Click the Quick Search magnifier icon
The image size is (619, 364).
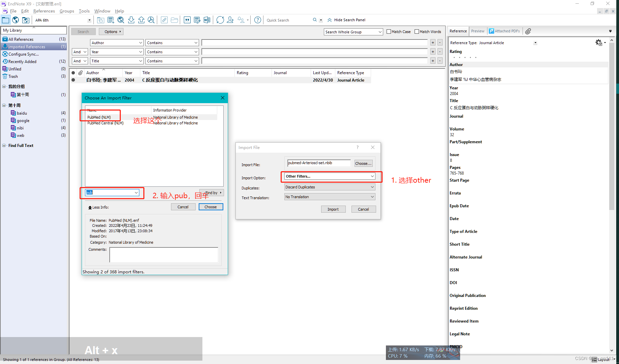pyautogui.click(x=315, y=20)
